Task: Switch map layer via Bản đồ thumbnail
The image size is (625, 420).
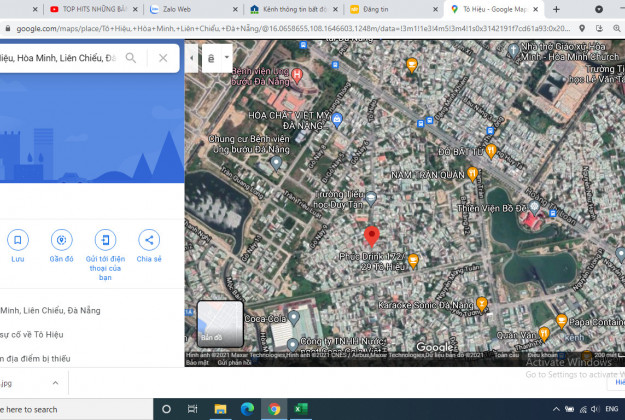Action: coord(220,324)
